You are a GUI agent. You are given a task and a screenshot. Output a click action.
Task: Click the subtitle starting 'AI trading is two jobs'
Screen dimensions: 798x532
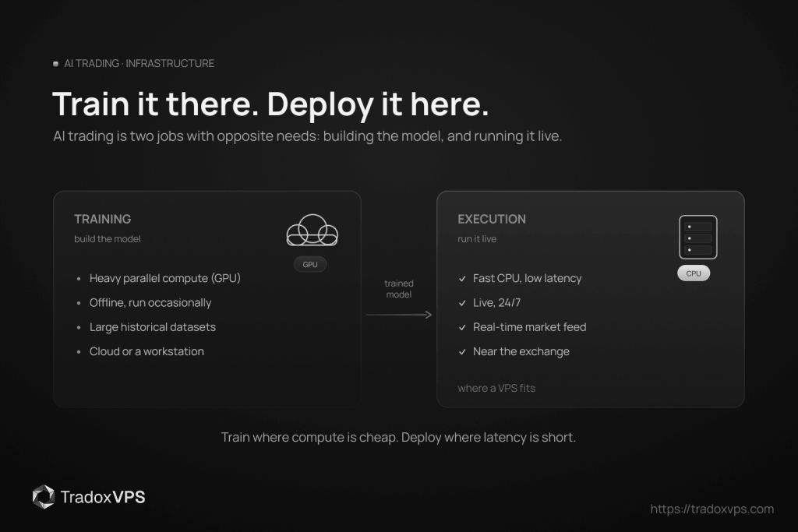click(307, 136)
